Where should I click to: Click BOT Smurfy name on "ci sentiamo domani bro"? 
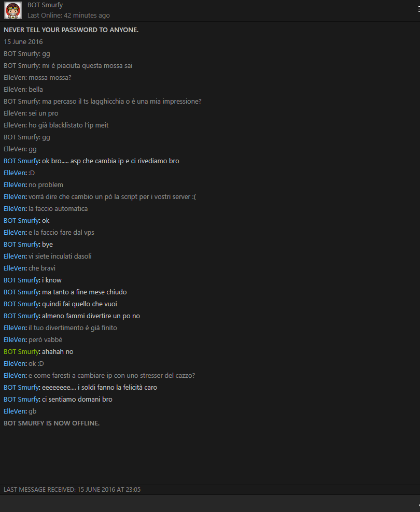[x=21, y=400]
